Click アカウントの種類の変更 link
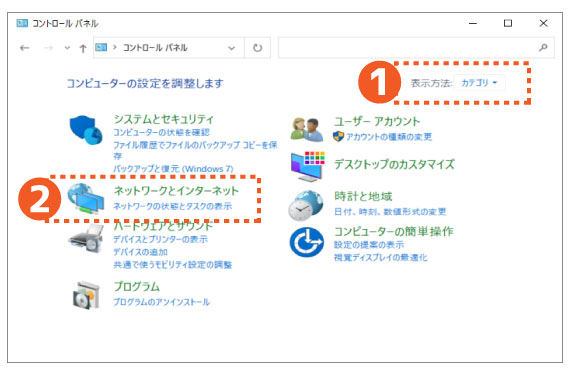Screen dimensions: 570x375 click(388, 137)
